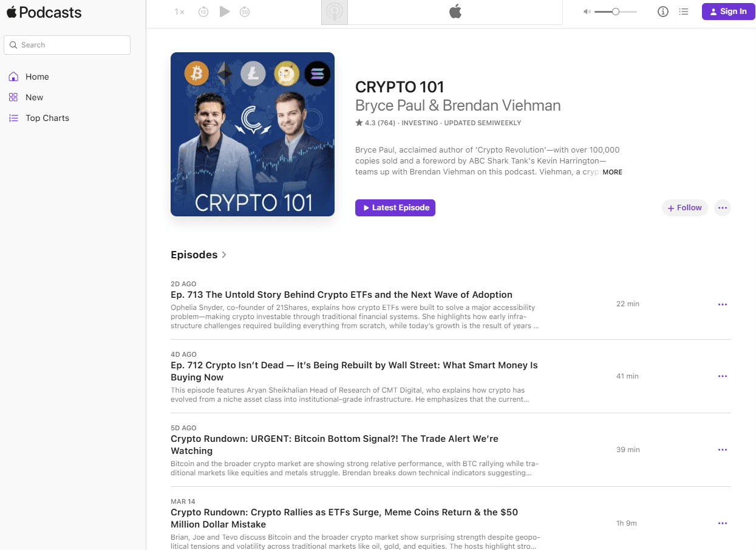Expand the Episodes section chevron
Screen dimensions: 756x550
224,255
